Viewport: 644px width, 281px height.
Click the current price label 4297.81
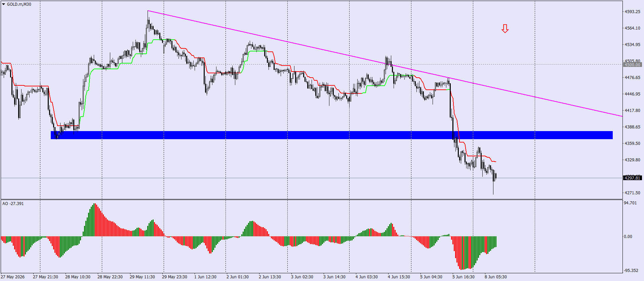click(x=632, y=178)
